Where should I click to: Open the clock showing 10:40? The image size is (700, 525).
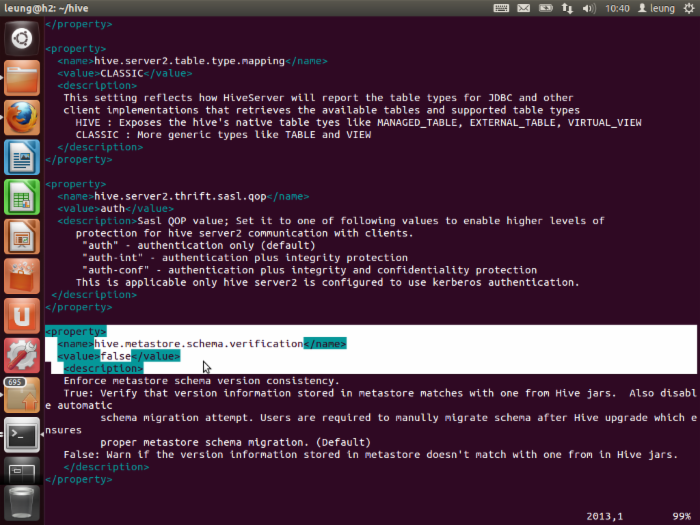point(617,8)
